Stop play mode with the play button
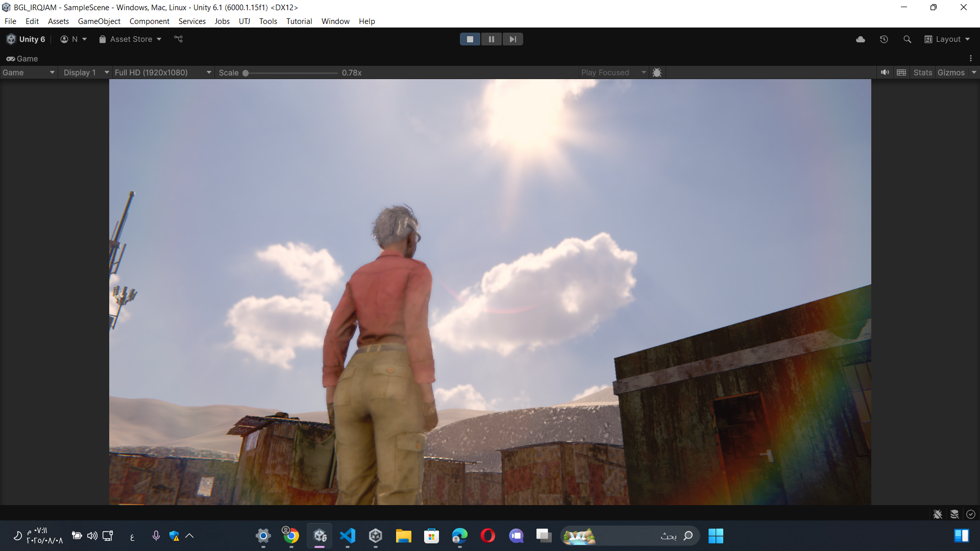Viewport: 980px width, 551px height. pyautogui.click(x=470, y=39)
